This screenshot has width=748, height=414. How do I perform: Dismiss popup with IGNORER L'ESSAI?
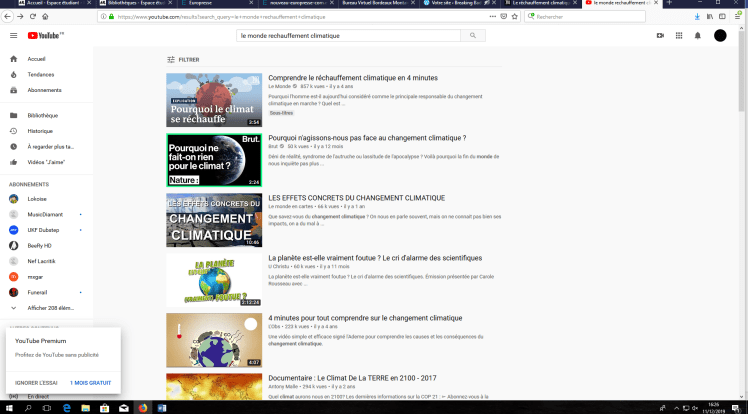35,382
